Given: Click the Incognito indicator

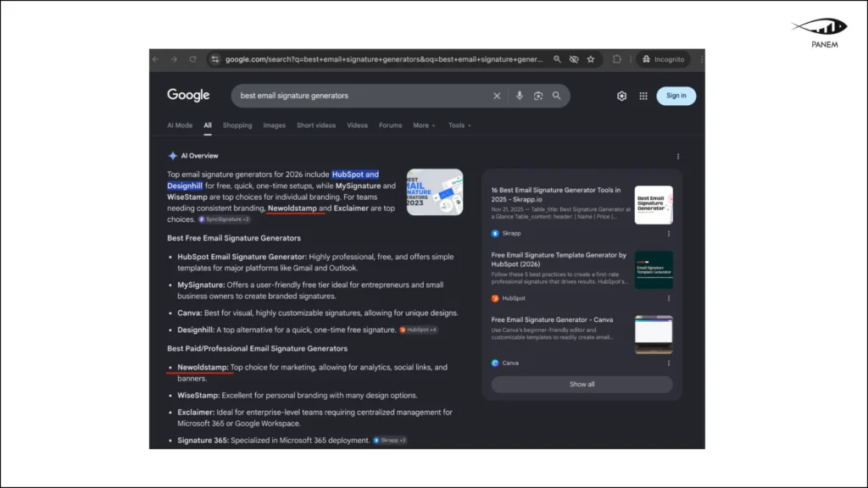Looking at the screenshot, I should tap(663, 59).
